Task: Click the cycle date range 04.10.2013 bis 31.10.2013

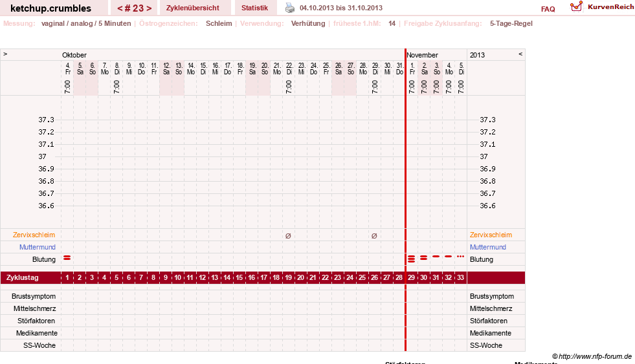Action: (341, 8)
